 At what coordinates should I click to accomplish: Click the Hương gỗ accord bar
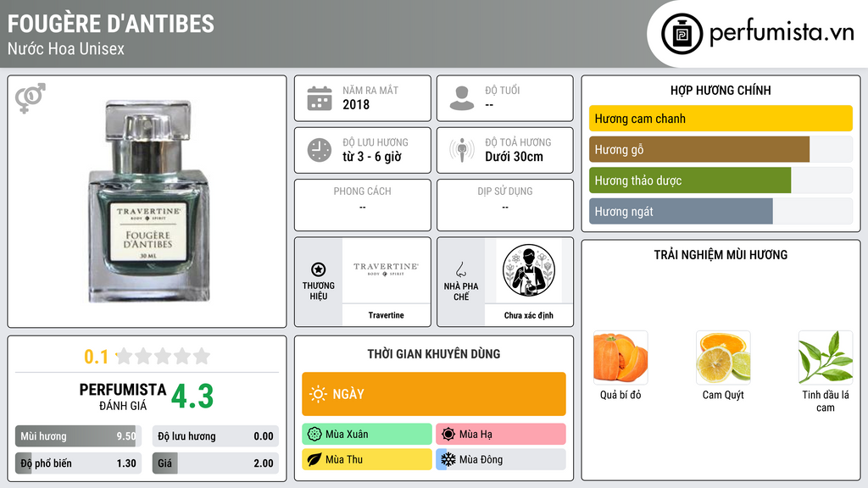pyautogui.click(x=721, y=149)
